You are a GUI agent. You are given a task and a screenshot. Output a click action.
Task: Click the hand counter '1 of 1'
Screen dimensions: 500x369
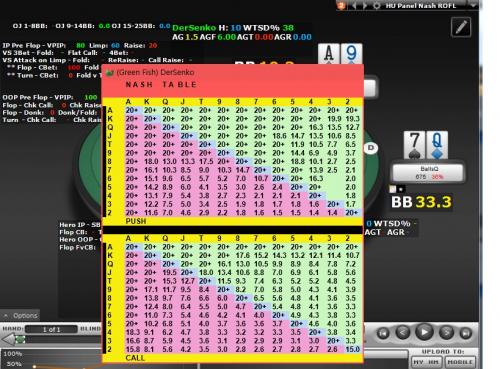tap(51, 330)
